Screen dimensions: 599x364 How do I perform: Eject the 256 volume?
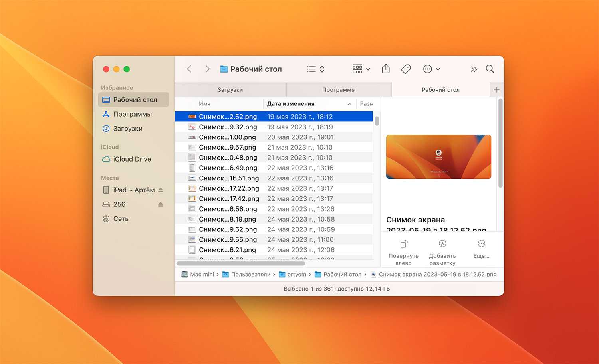tap(161, 204)
